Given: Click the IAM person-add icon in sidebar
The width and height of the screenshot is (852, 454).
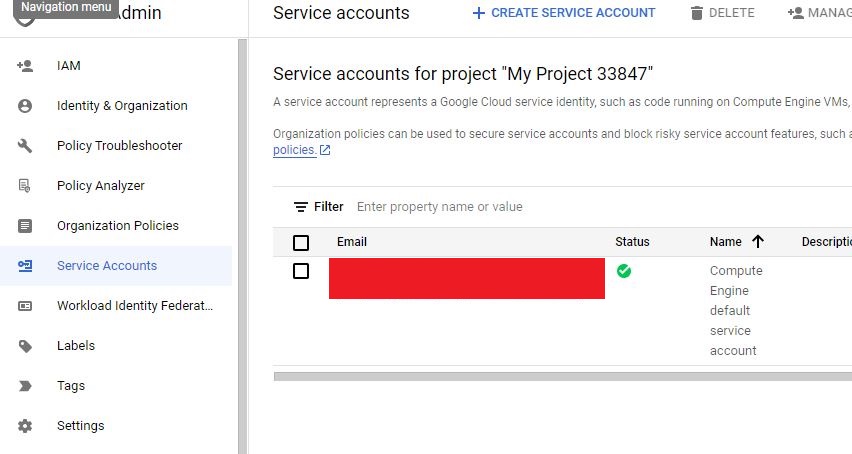Looking at the screenshot, I should [x=25, y=66].
